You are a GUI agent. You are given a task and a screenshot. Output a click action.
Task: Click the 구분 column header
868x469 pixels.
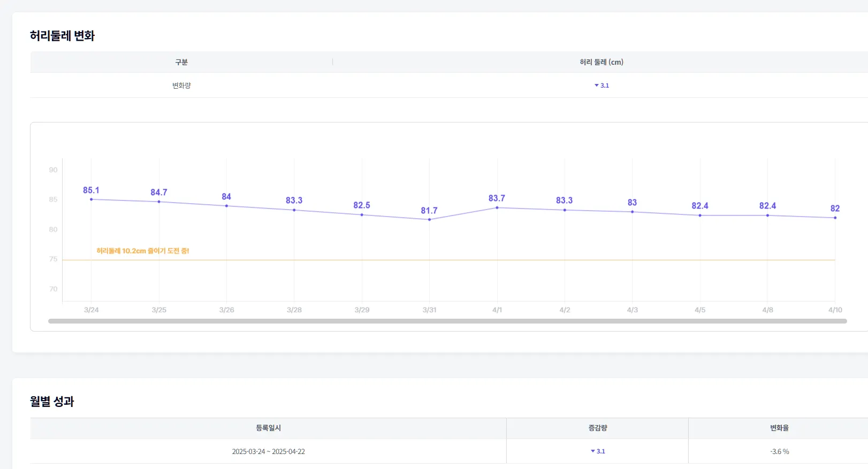[181, 62]
